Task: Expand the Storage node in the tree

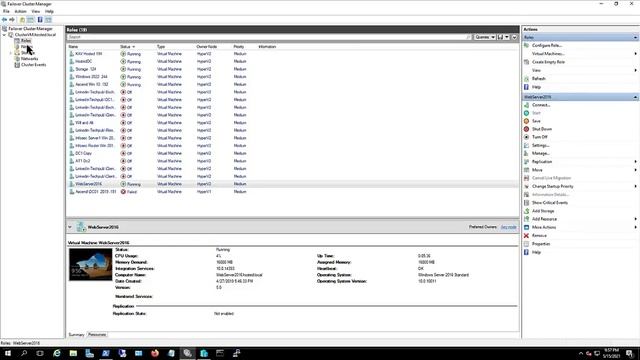Action: [x=11, y=53]
